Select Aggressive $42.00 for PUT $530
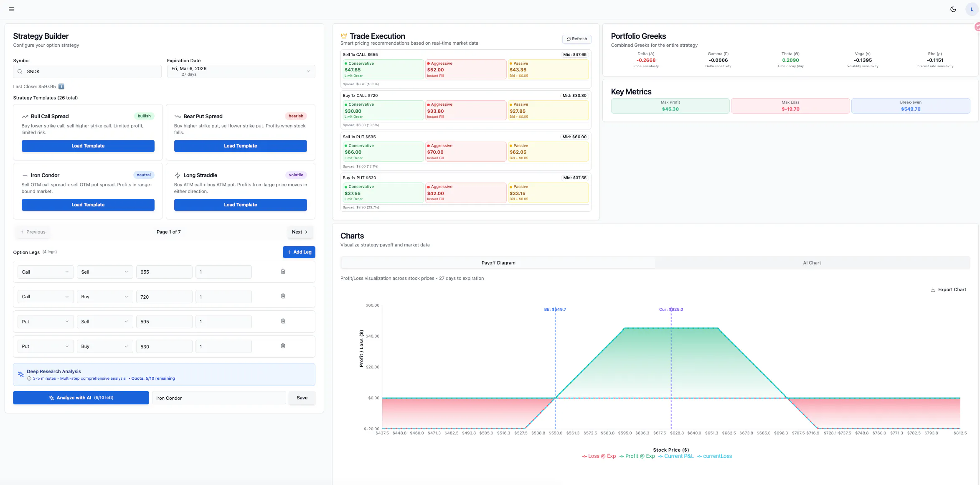Viewport: 980px width, 485px height. [465, 193]
